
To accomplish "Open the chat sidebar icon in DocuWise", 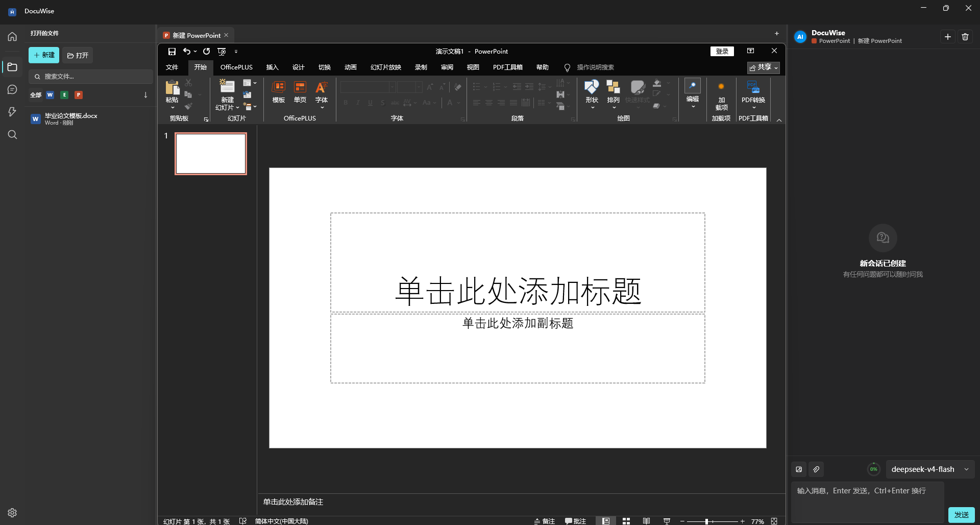I will 12,90.
